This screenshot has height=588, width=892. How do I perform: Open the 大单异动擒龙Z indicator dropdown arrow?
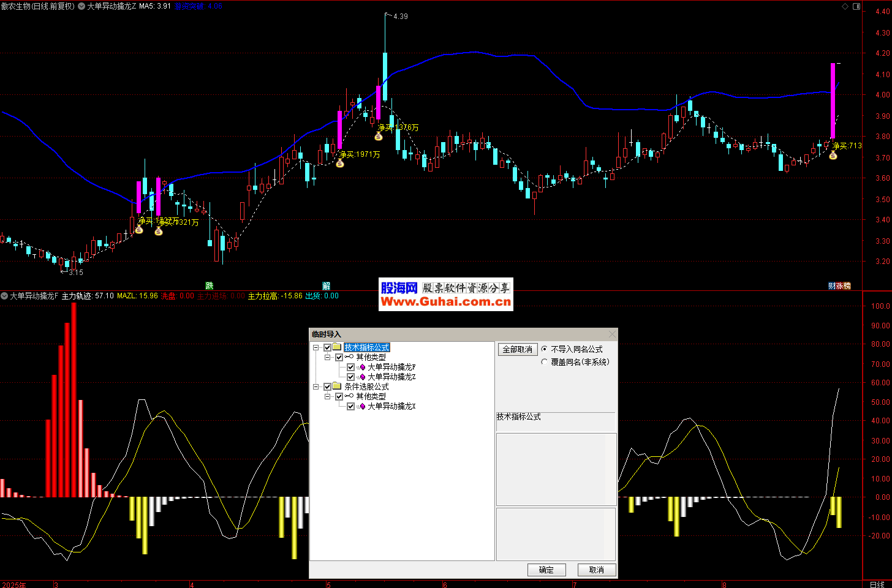pos(82,6)
